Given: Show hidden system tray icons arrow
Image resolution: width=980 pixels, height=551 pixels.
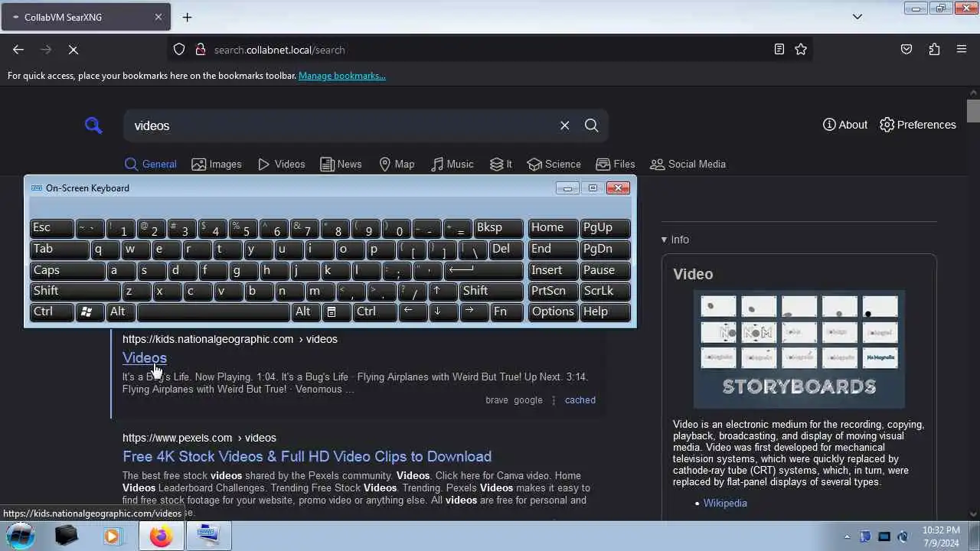Looking at the screenshot, I should tap(847, 537).
